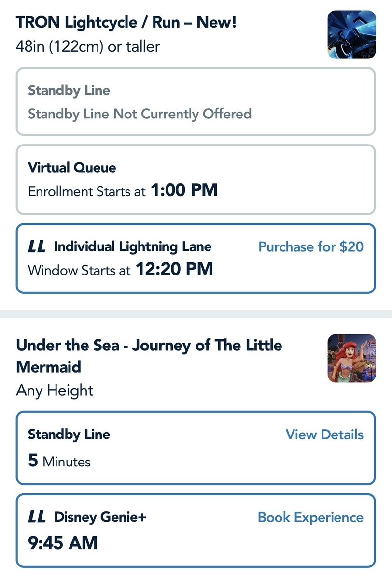The image size is (392, 580).
Task: Tap the Book Experience link
Action: (310, 517)
